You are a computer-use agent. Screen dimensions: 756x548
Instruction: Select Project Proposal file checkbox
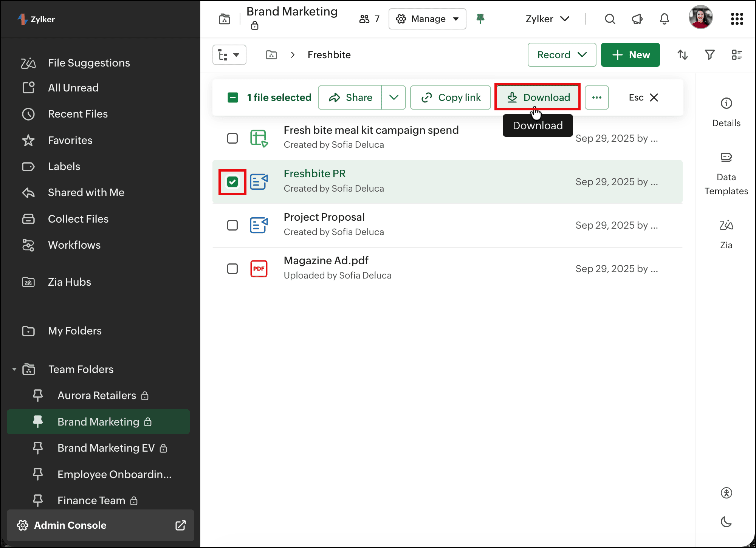click(232, 225)
